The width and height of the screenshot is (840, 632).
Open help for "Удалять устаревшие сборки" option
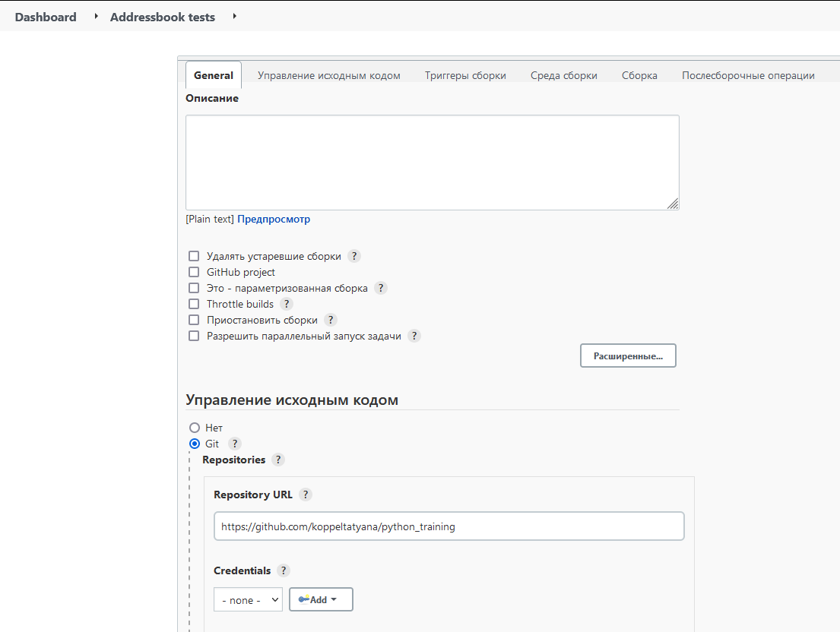coord(353,256)
